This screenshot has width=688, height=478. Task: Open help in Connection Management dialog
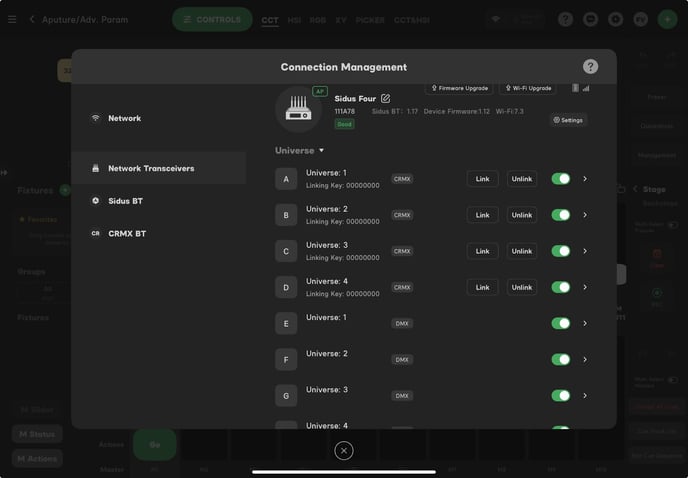pyautogui.click(x=590, y=67)
